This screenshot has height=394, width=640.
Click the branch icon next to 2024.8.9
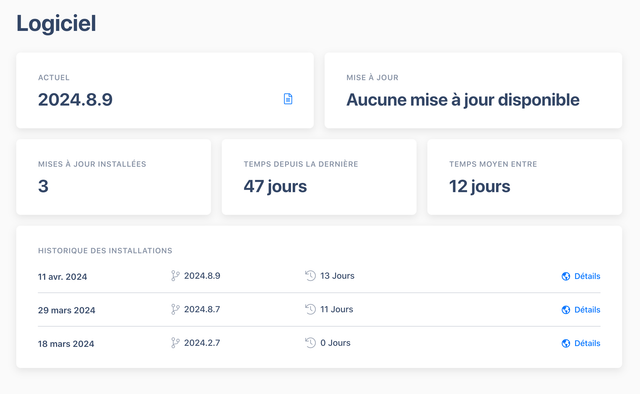(175, 276)
